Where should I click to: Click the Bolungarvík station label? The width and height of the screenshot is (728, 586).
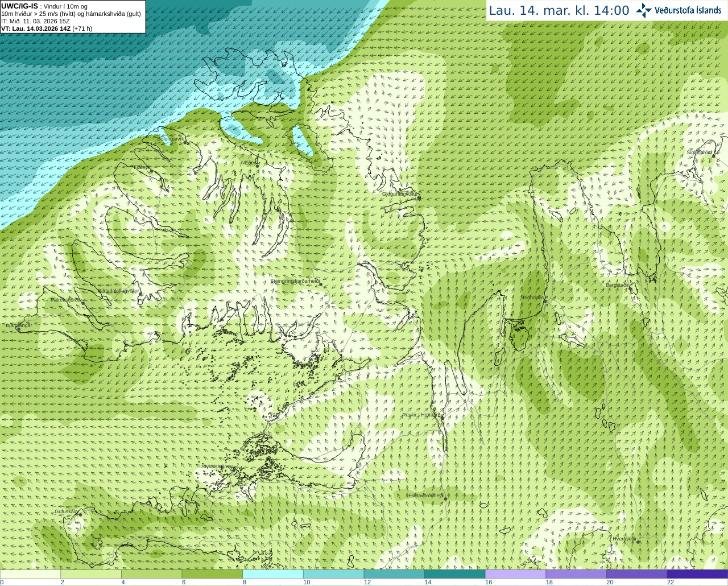[x=171, y=138]
